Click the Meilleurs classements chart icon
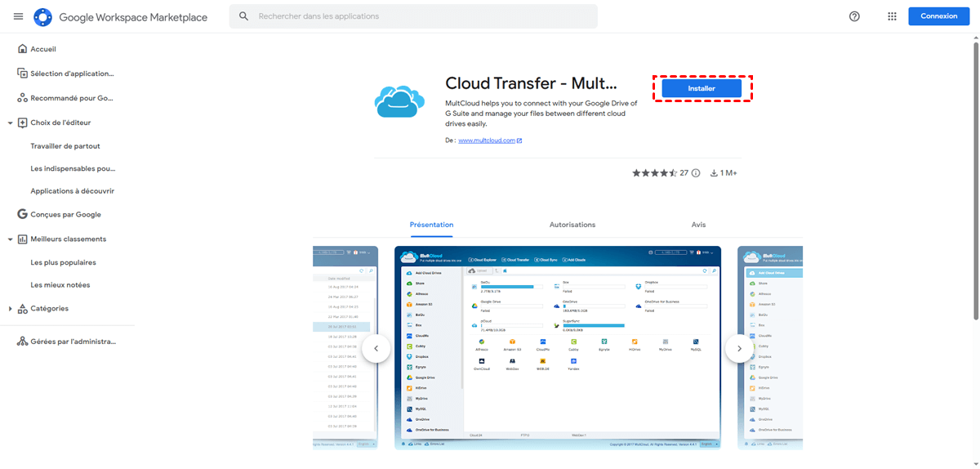The width and height of the screenshot is (980, 469). pyautogui.click(x=23, y=239)
